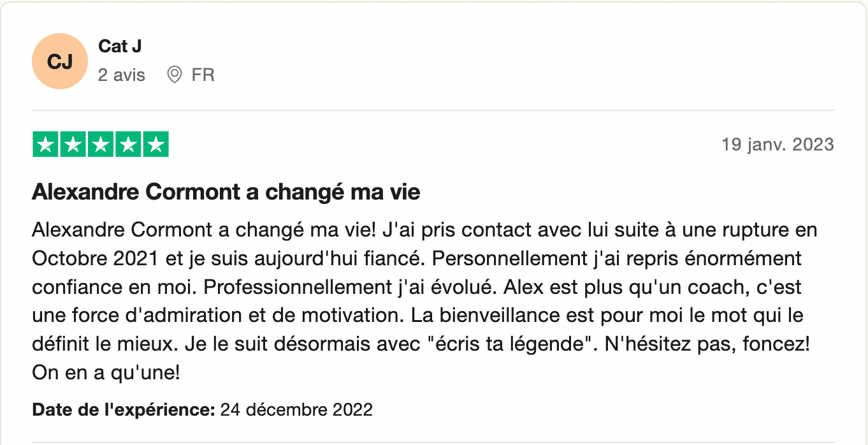This screenshot has width=868, height=445.
Task: Click the fourth green rating star
Action: click(x=127, y=144)
